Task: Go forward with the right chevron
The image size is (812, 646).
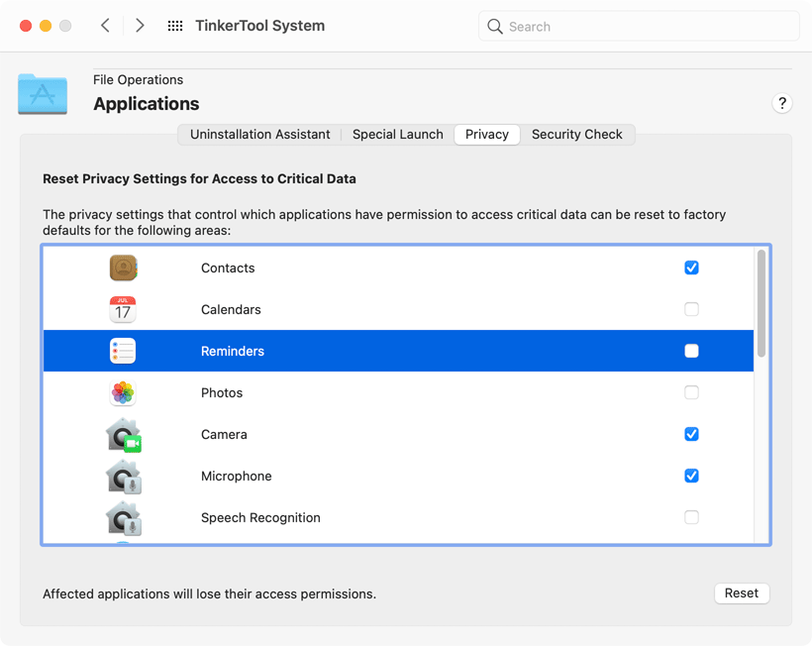Action: 140,26
